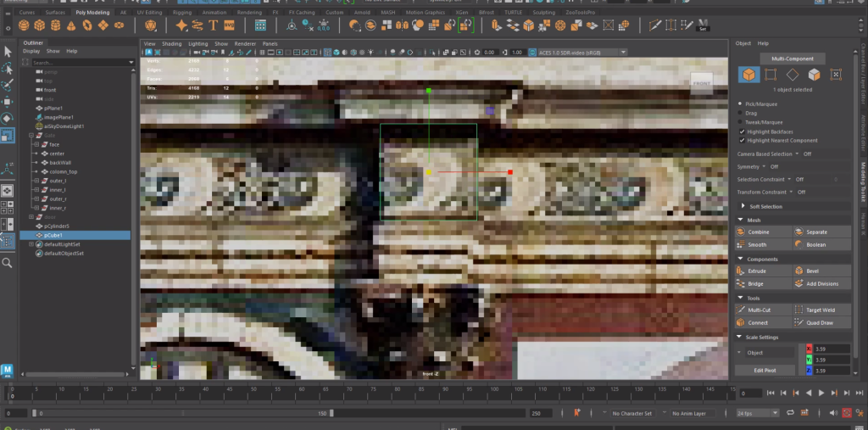Open the Sculpting shelf tab
Screen dimensions: 868x430
543,12
